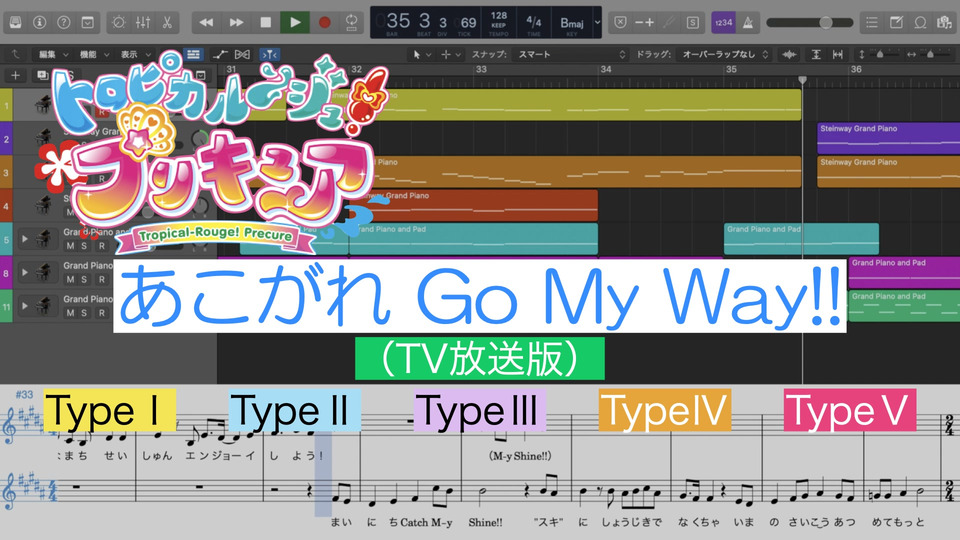The image size is (960, 540).
Task: Record-enable track 11 with R button
Action: click(x=102, y=313)
